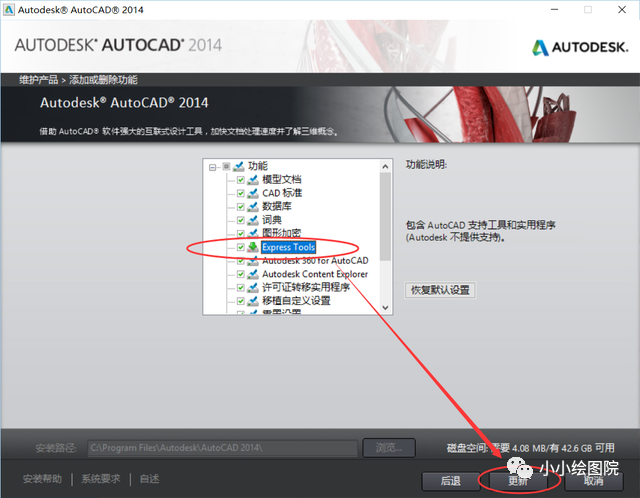640x498 pixels.
Task: Close the AutoCAD 2014 installer window
Action: click(622, 9)
